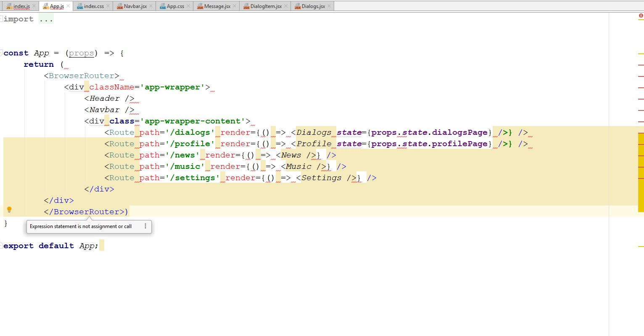
Task: Close the App.js editor tab
Action: (68, 6)
